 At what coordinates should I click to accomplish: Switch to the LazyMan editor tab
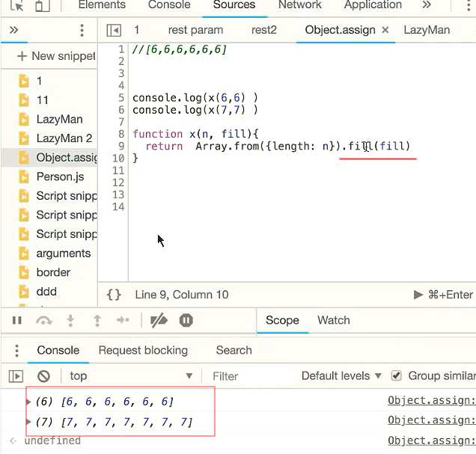click(x=427, y=30)
